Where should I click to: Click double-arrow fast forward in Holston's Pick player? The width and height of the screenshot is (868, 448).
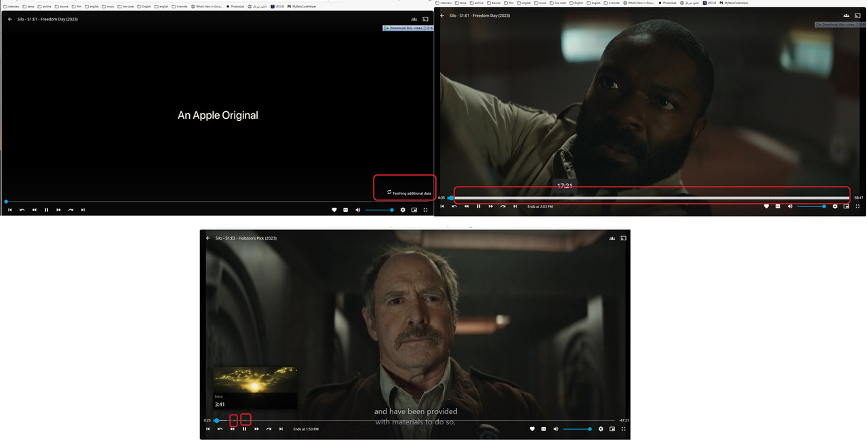257,429
